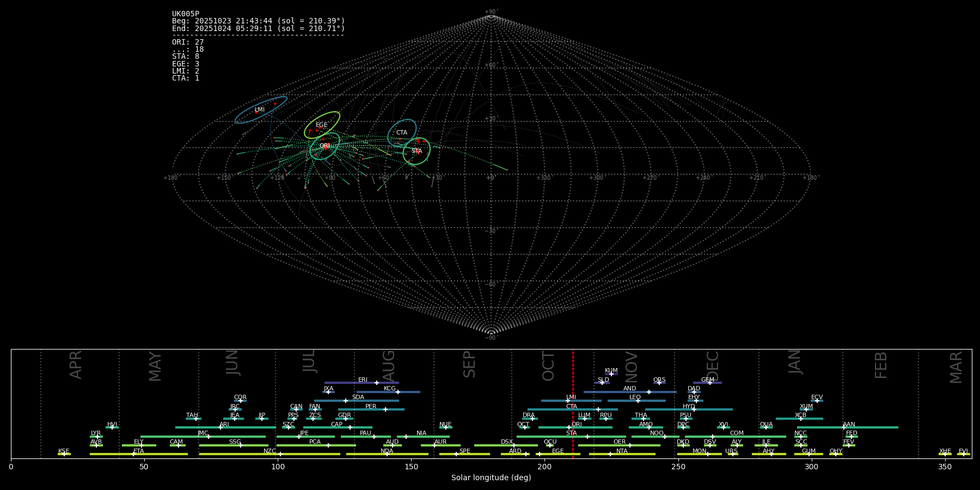980x490 pixels.
Task: Click the LMI radiant label on sky map
Action: [x=260, y=110]
